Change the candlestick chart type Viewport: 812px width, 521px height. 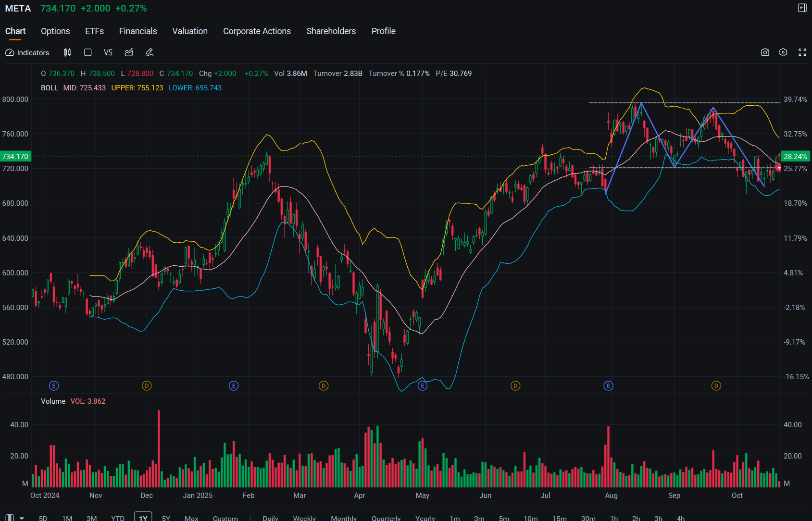[x=67, y=52]
